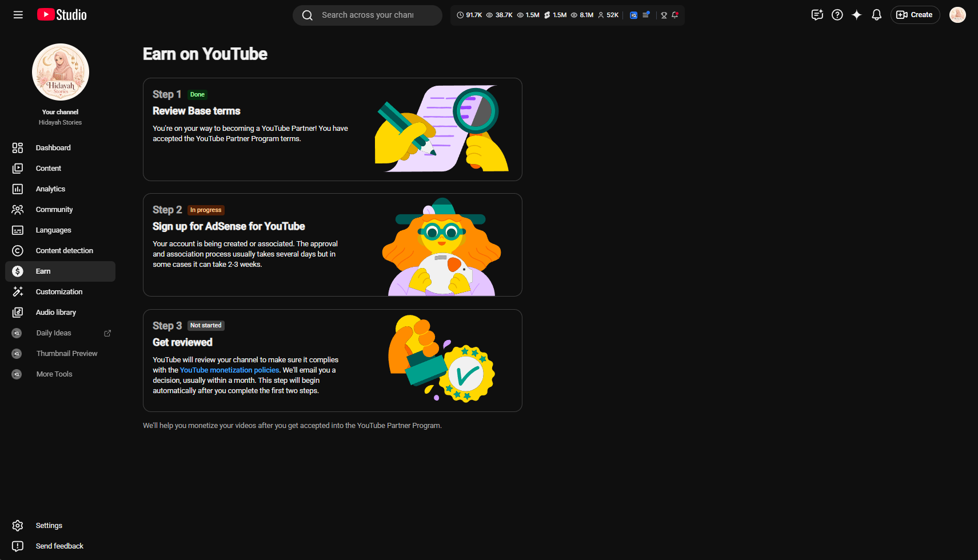The width and height of the screenshot is (978, 560).
Task: Click the Audio library music icon
Action: [18, 313]
